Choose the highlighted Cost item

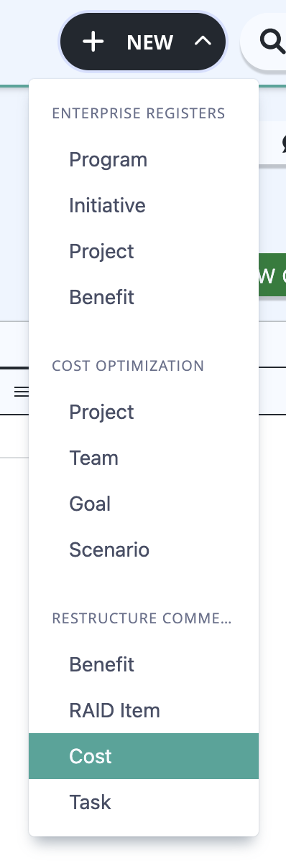pos(144,756)
